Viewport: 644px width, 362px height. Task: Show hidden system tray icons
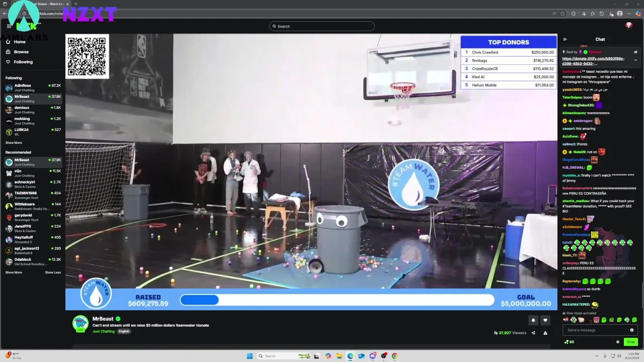pos(597,356)
